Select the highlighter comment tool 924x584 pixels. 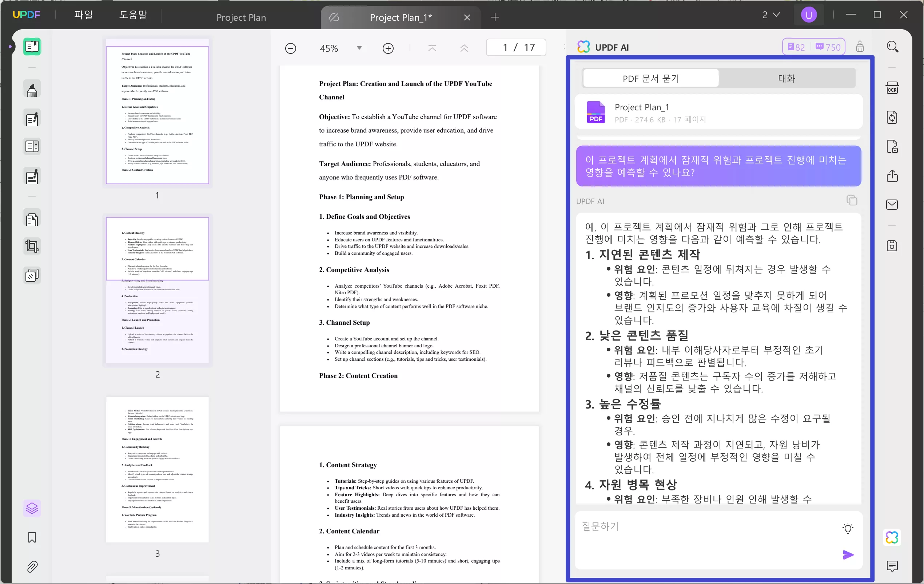[x=32, y=90]
